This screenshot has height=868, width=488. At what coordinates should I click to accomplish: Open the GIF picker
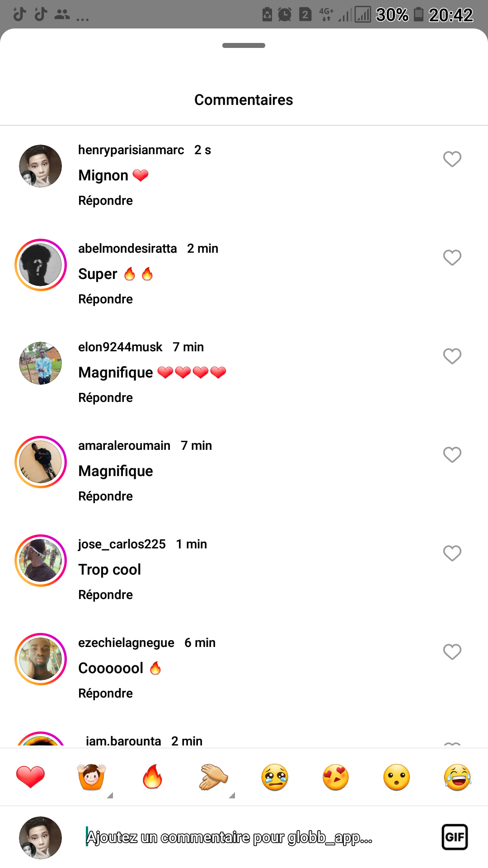(x=455, y=837)
